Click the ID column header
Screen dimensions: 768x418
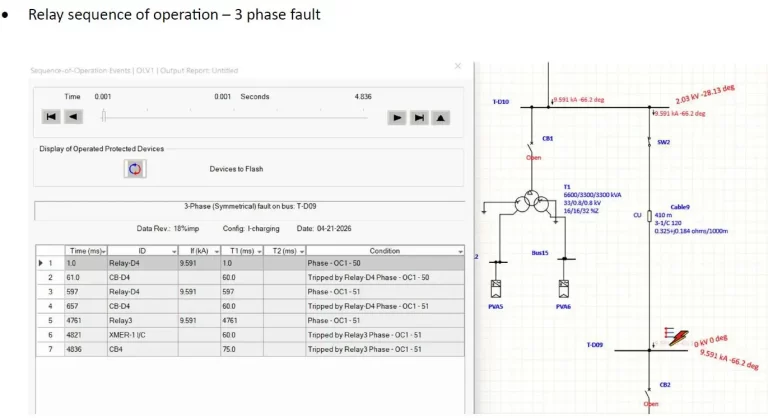[143, 251]
